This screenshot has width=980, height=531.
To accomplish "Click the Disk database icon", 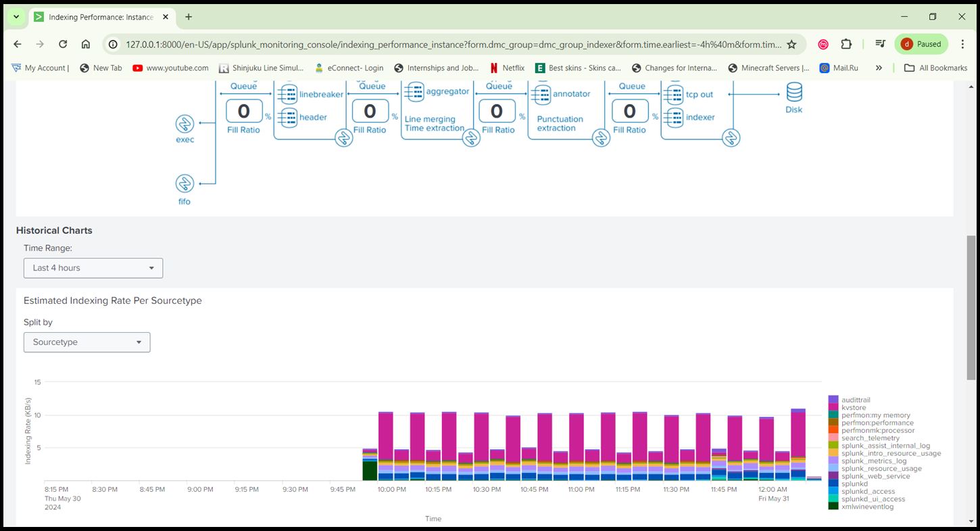I will 793,92.
